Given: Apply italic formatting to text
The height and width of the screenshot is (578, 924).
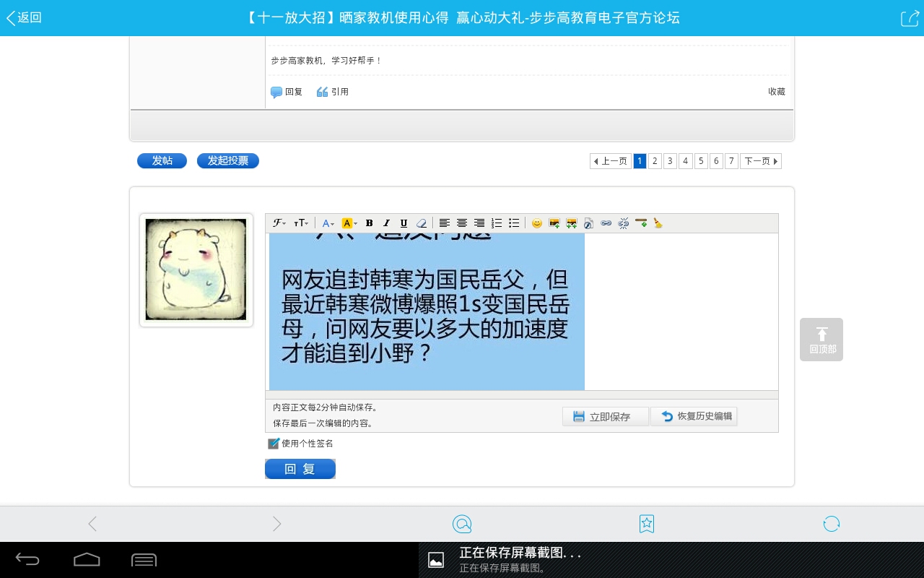Looking at the screenshot, I should tap(386, 223).
